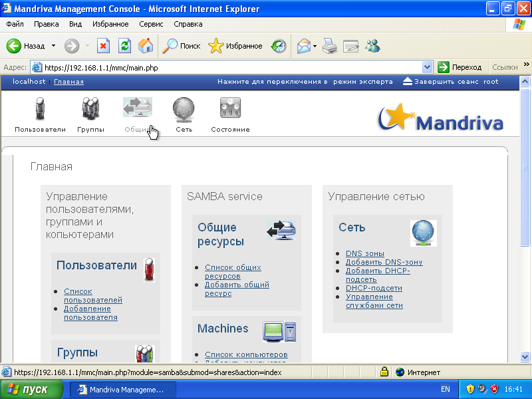
Task: Click the 16:41 clock in the tray
Action: coord(513,389)
